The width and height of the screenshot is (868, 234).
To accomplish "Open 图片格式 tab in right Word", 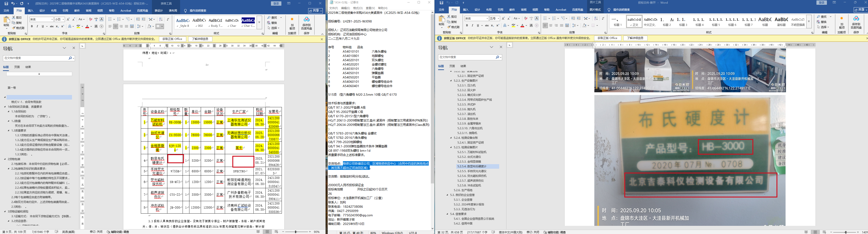I will tap(595, 10).
